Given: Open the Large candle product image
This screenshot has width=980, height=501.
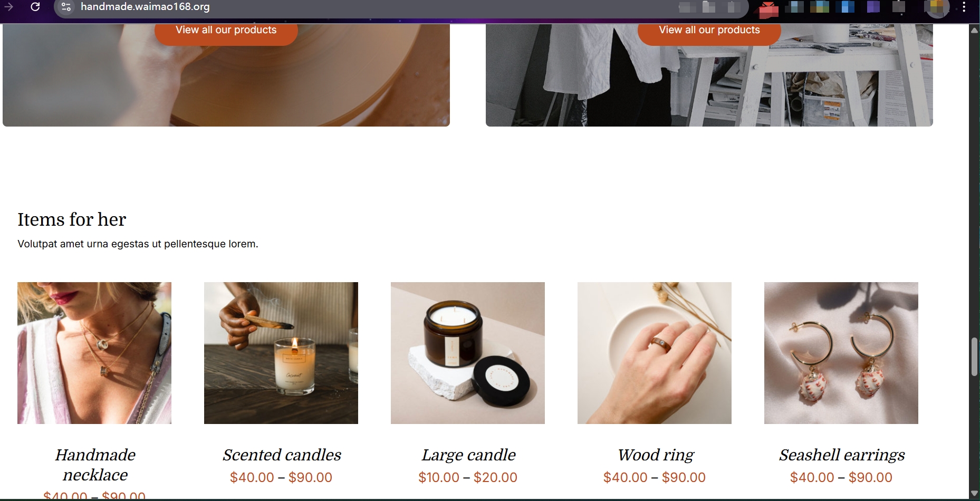Looking at the screenshot, I should pos(468,353).
